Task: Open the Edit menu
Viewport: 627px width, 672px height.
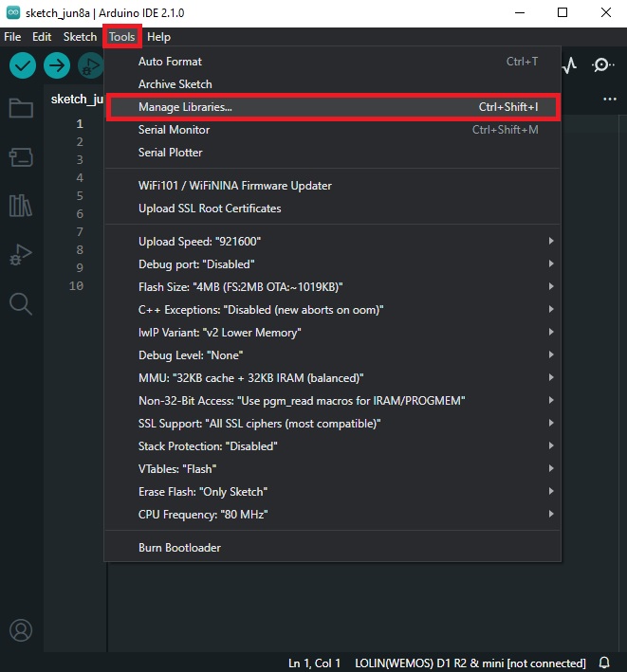Action: pyautogui.click(x=42, y=37)
